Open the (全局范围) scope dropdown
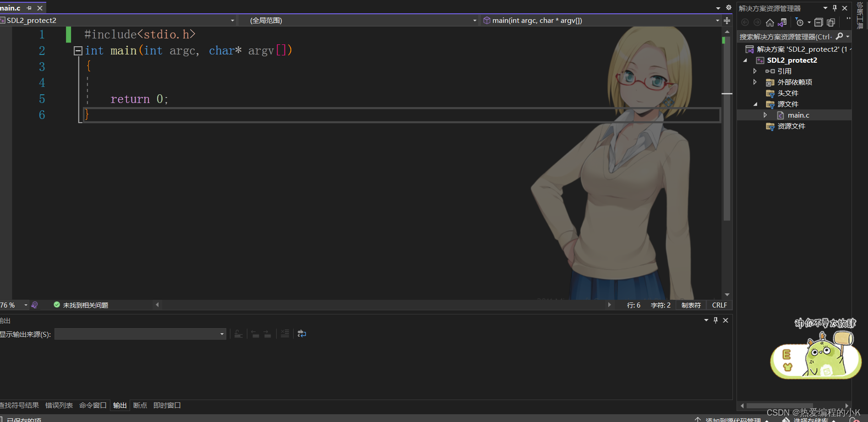 coord(475,21)
